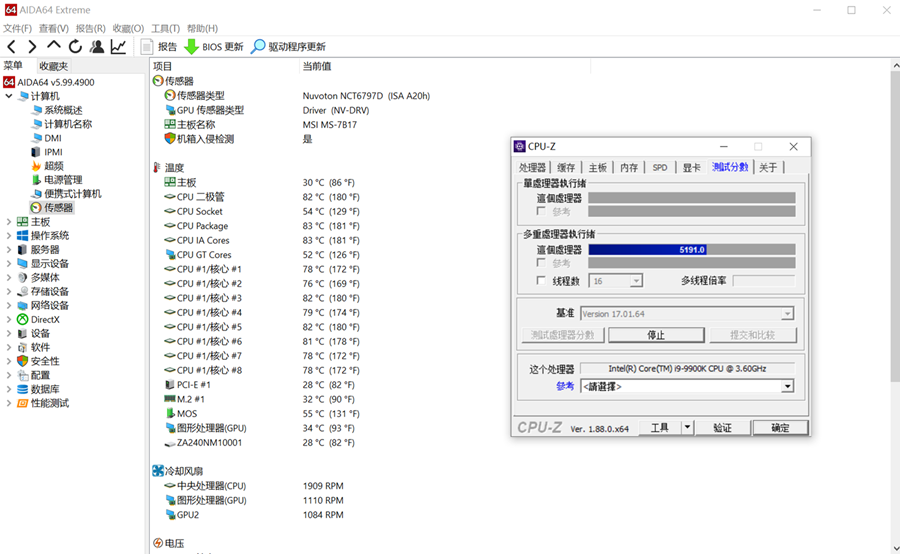Select 计算机名称 in the tree
This screenshot has height=554, width=900.
[x=68, y=124]
